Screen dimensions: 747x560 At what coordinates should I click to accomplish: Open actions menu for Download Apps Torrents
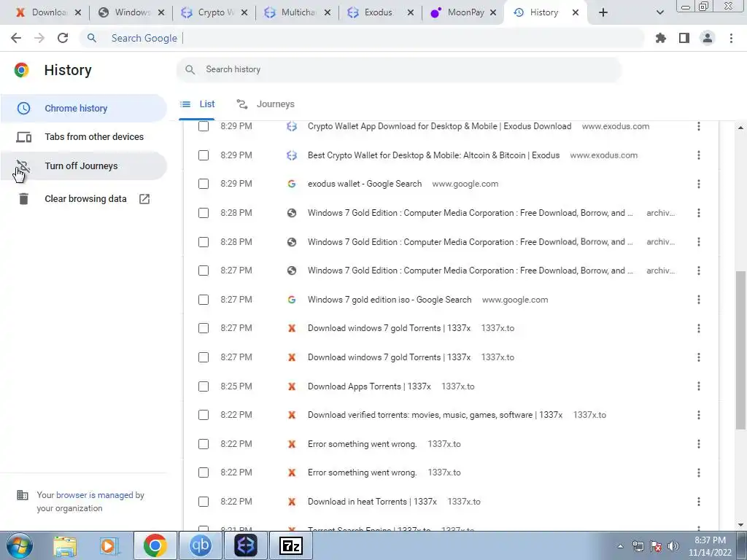tap(698, 386)
